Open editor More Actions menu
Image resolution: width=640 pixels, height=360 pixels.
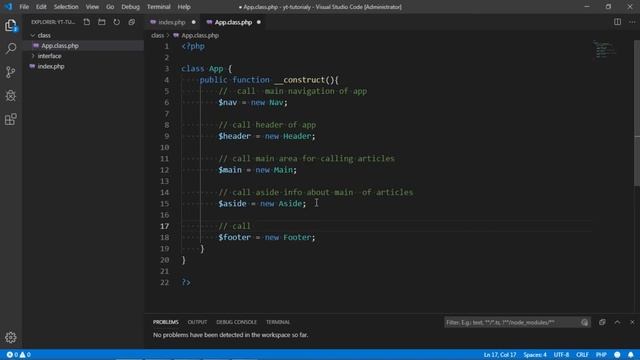tap(632, 22)
